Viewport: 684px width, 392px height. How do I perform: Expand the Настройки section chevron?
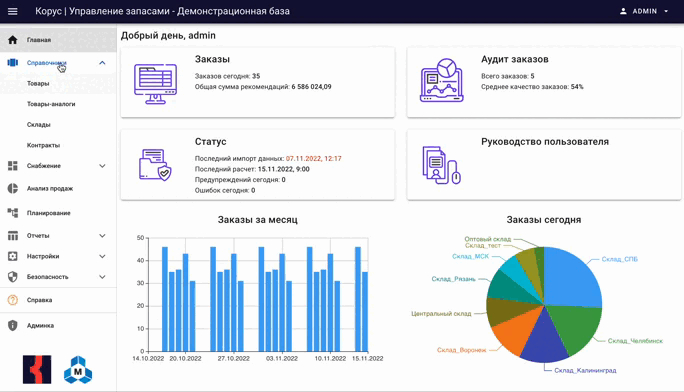102,256
